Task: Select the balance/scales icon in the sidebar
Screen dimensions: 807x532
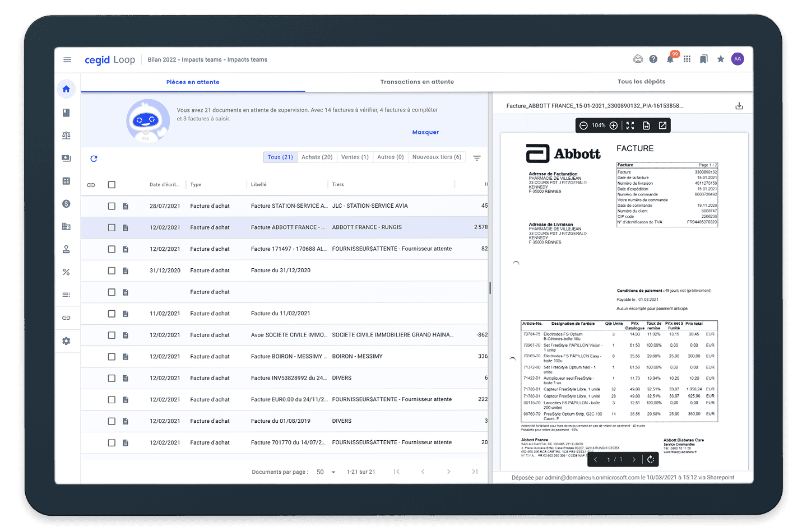Action: tap(66, 135)
